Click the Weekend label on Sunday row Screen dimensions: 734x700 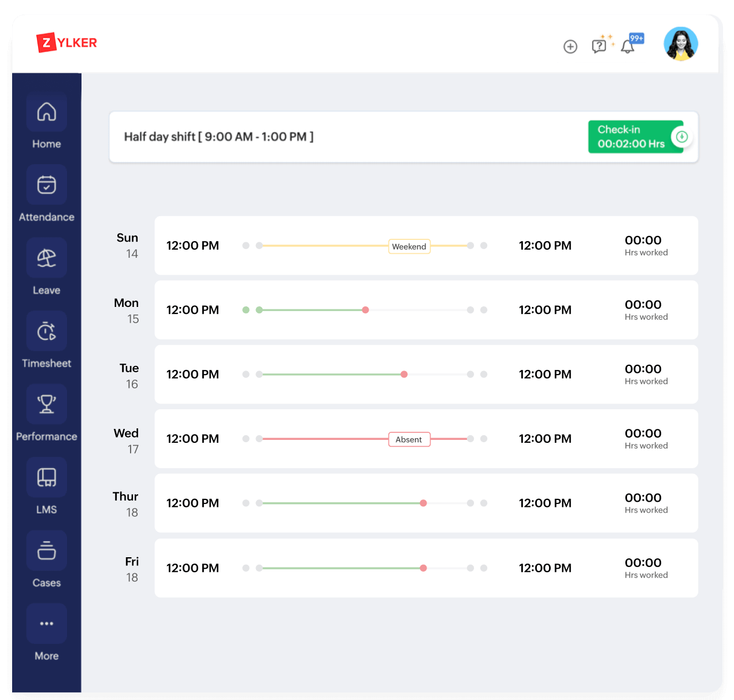pyautogui.click(x=409, y=246)
